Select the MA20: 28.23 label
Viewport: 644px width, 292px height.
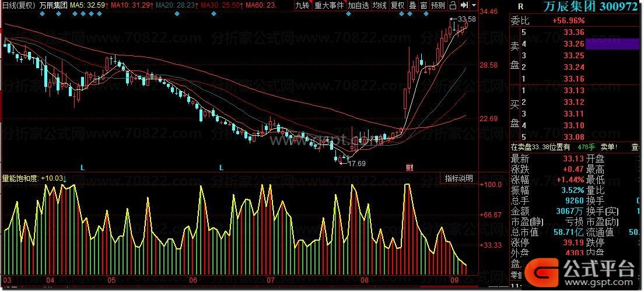(177, 5)
